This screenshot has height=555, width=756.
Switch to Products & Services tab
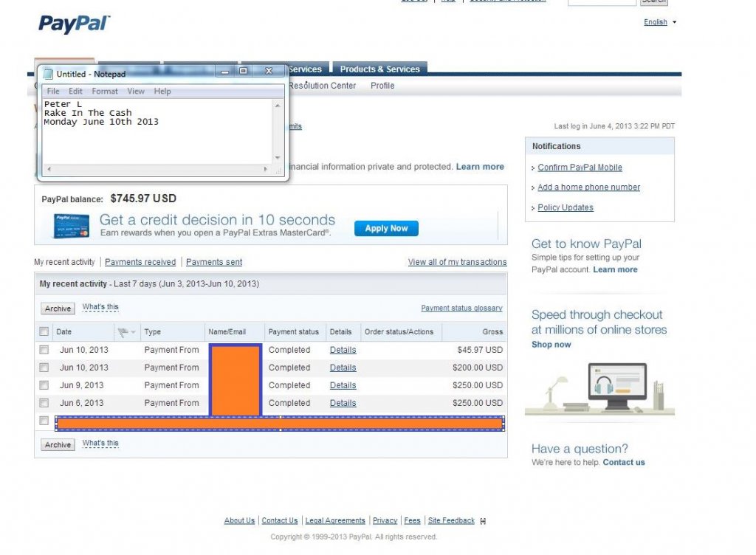point(380,69)
